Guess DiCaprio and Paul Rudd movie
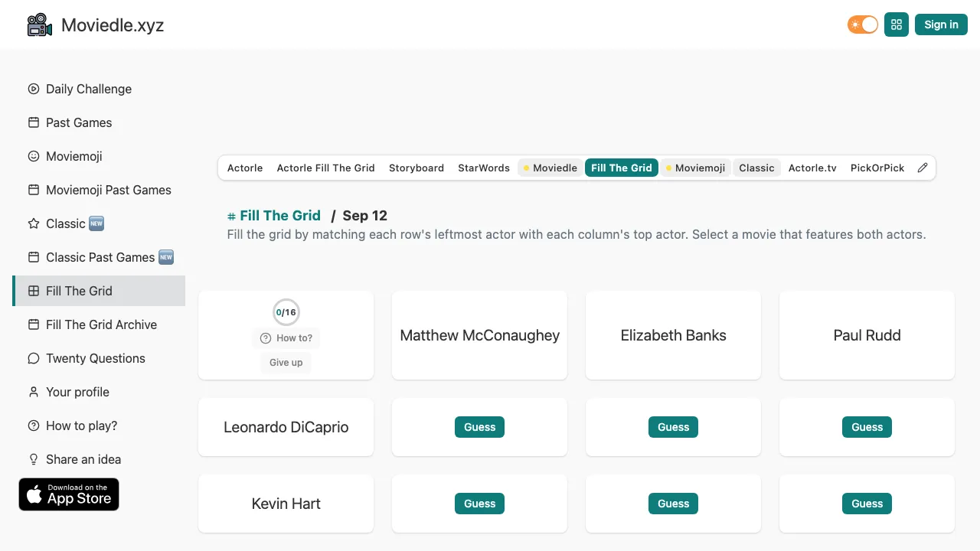 [x=867, y=427]
